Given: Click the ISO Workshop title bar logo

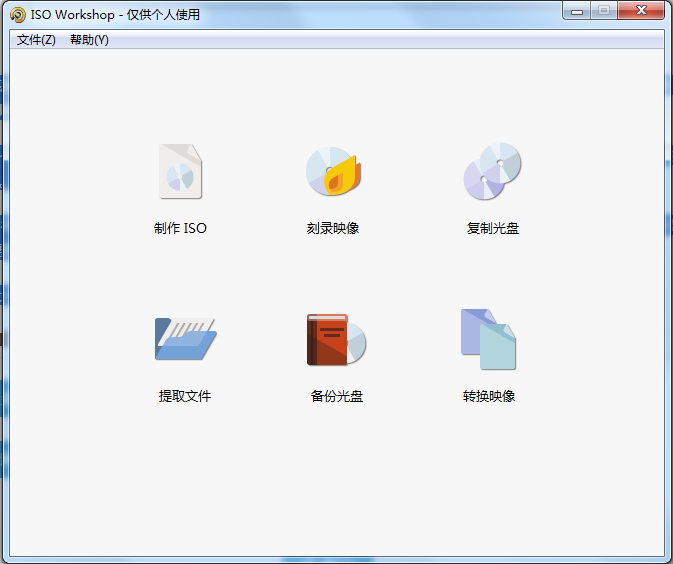Looking at the screenshot, I should click(x=18, y=15).
